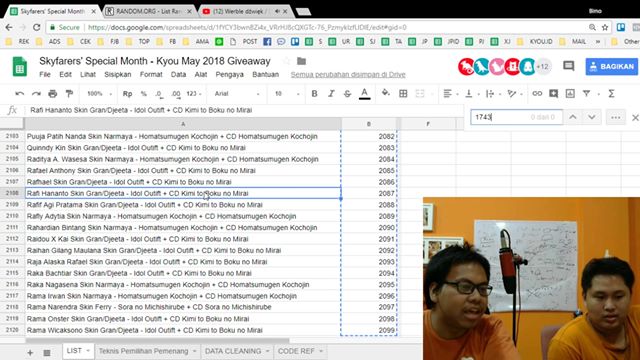Expand the Arial font dropdown
Viewport: 640px width, 360px height.
click(237, 94)
